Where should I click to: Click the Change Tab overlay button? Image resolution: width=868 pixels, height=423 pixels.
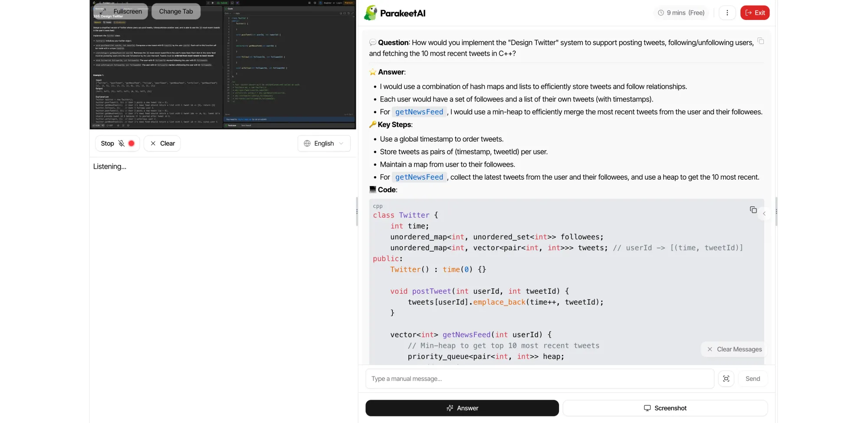click(176, 11)
